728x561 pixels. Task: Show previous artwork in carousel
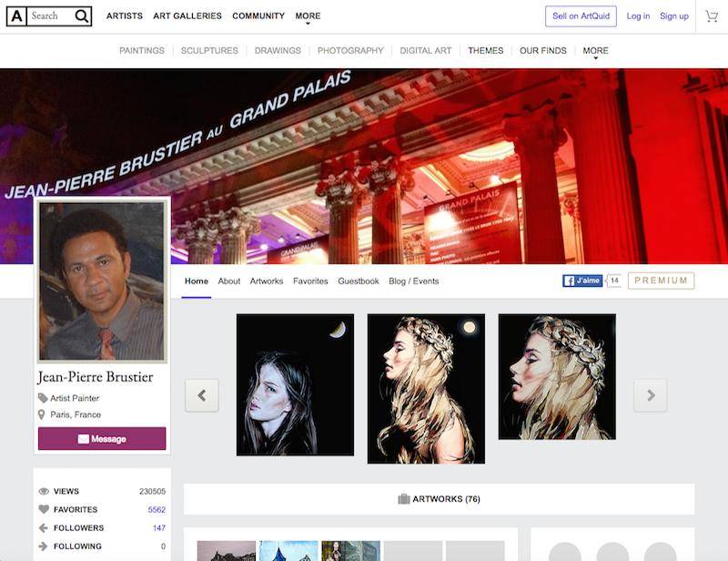202,395
